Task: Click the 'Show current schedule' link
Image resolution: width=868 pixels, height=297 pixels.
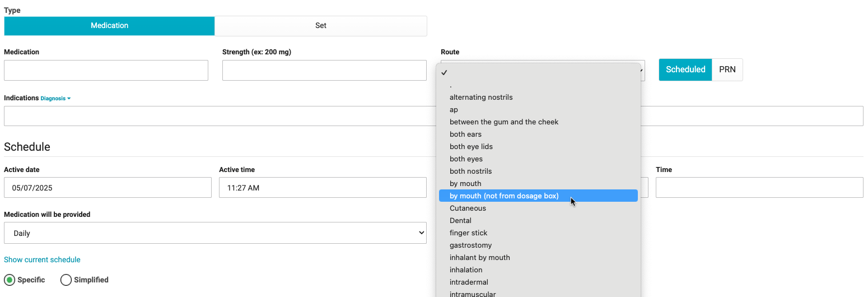Action: coord(42,260)
